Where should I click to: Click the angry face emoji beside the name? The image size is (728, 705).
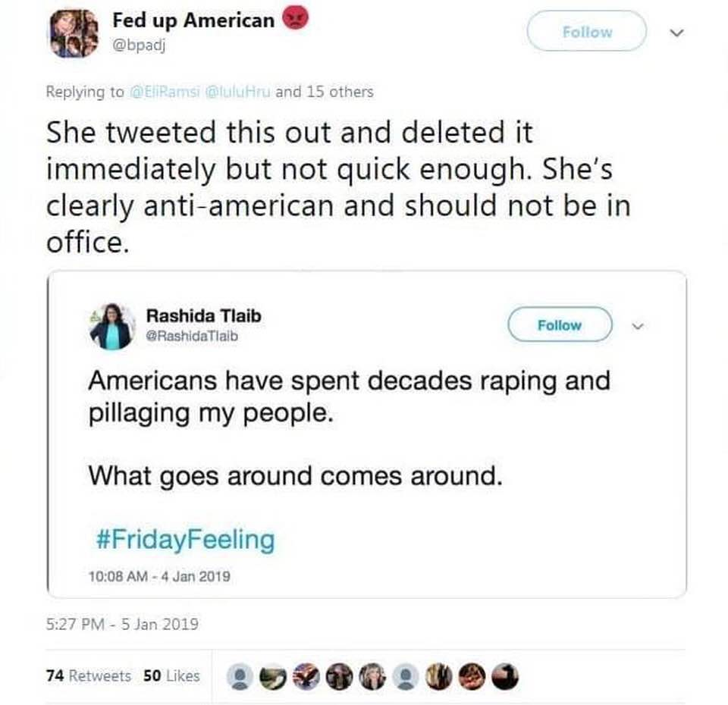coord(295,18)
